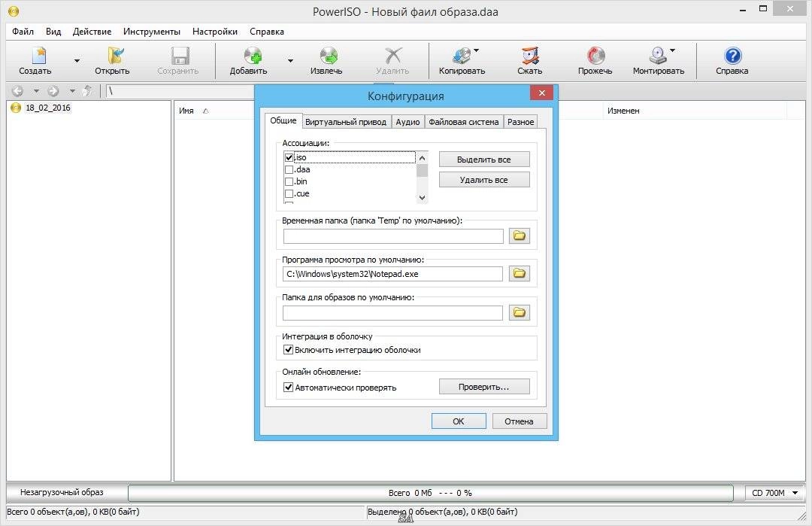This screenshot has height=526, width=812.
Task: Click the associations list scrollbar thumb
Action: click(x=422, y=171)
